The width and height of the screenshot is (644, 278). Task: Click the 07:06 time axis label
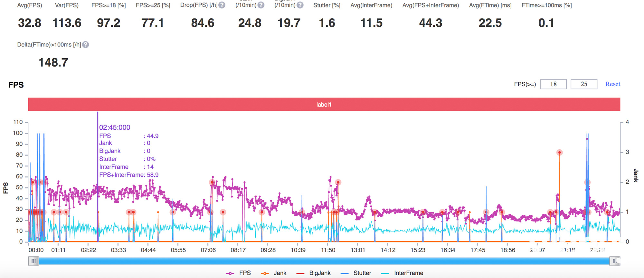click(208, 250)
